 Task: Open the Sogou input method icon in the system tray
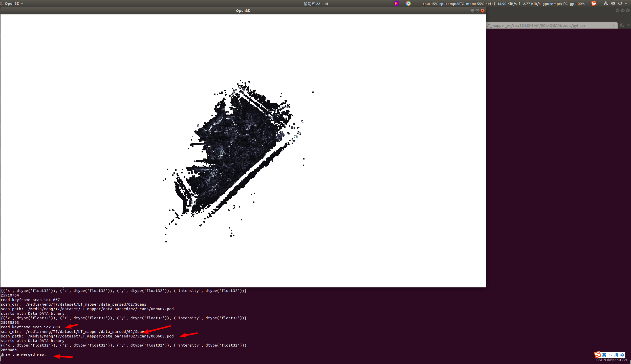[x=594, y=4]
